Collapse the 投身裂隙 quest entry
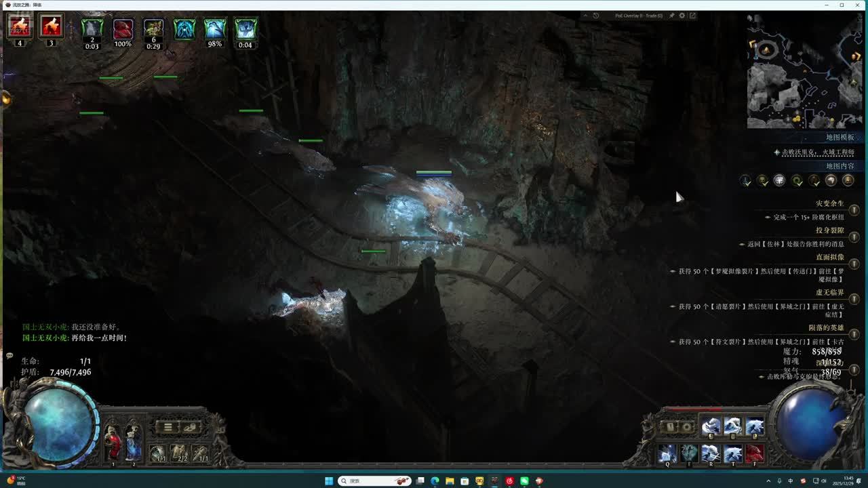This screenshot has width=868, height=488. click(854, 237)
